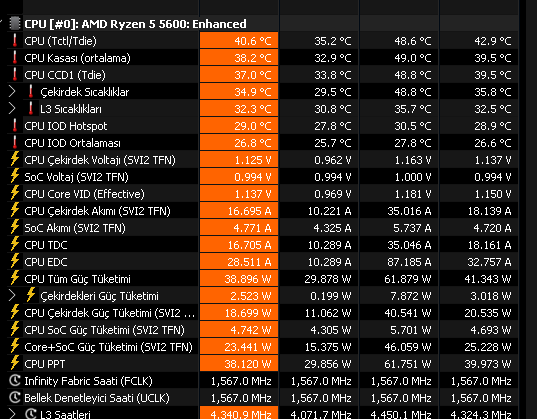Click lightning icon beside CPU EDC

click(x=15, y=261)
